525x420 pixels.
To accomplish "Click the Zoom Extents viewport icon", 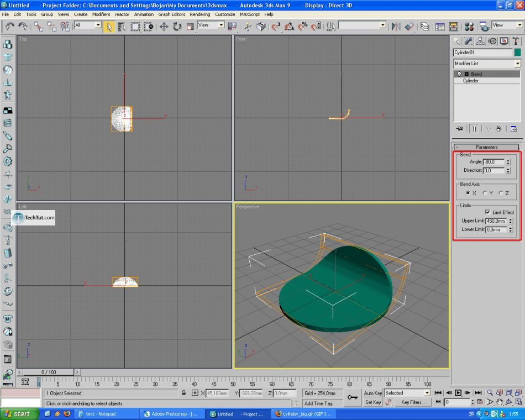I will pos(509,393).
